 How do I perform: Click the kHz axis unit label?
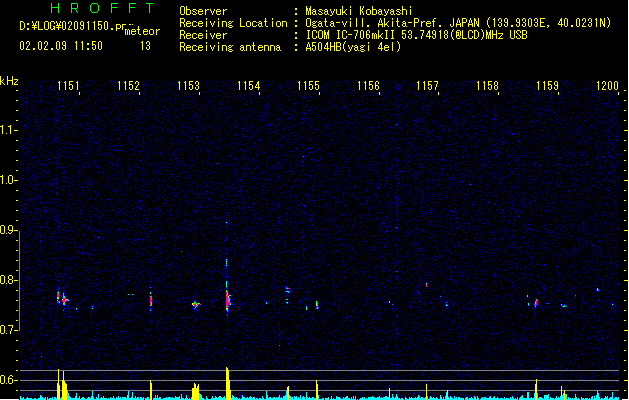click(x=9, y=81)
